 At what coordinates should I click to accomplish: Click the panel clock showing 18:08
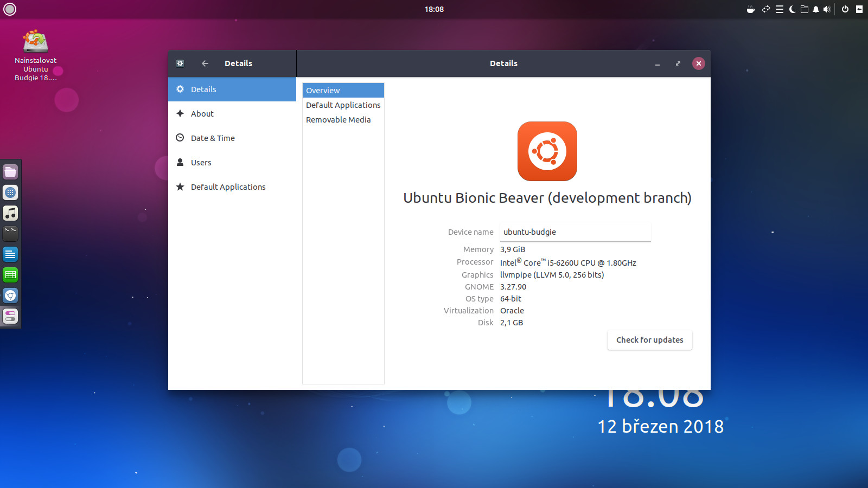coord(434,9)
